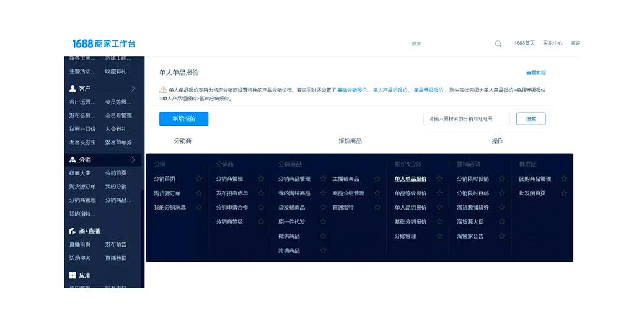Star the 直通淘特 entry
This screenshot has height=310, width=644.
tap(377, 207)
